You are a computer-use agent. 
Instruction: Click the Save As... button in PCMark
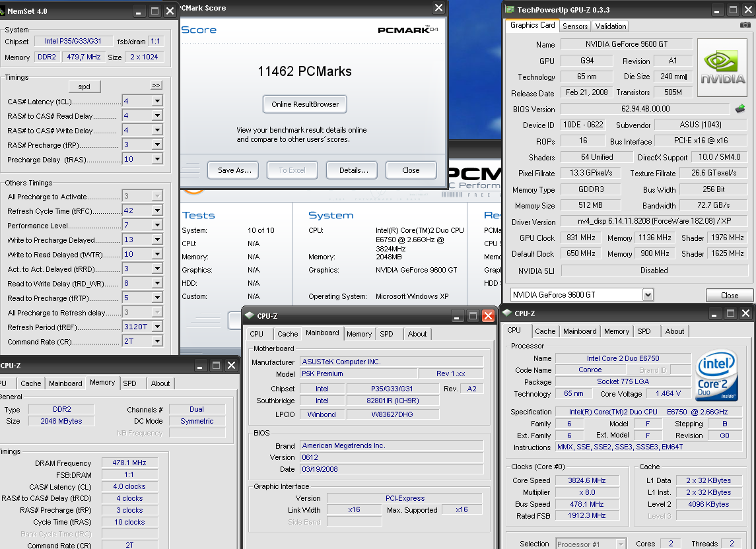(232, 170)
